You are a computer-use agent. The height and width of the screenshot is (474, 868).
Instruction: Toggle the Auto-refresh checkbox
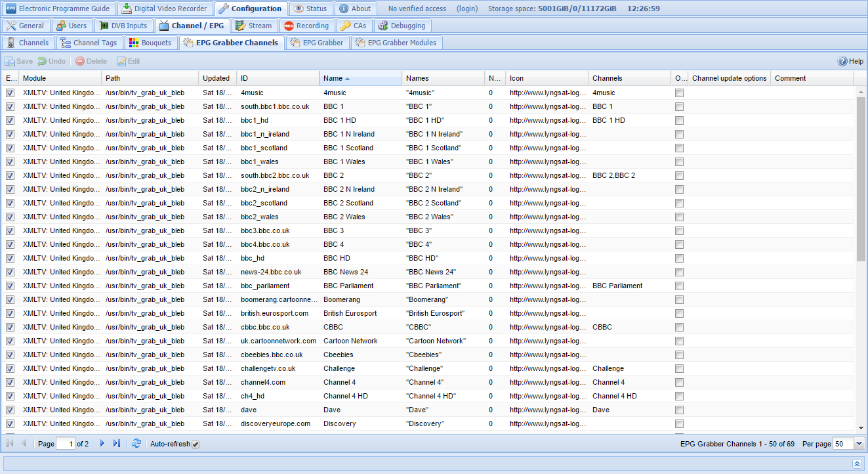[x=196, y=444]
